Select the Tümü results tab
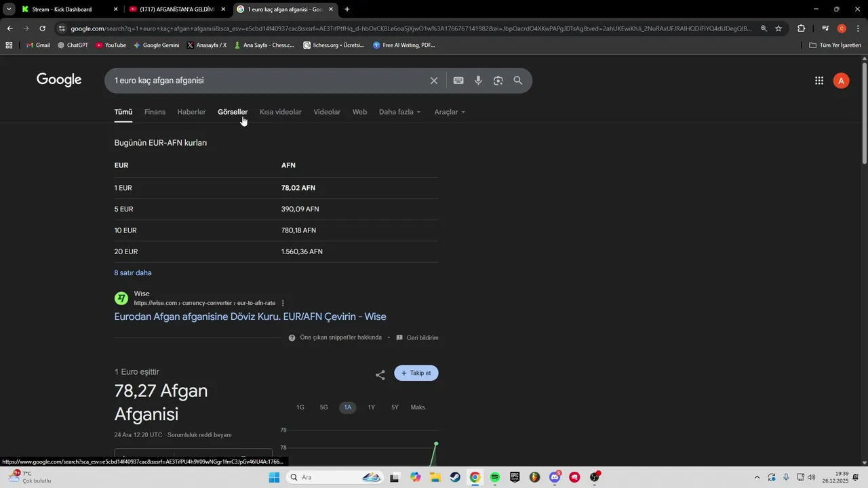This screenshot has width=868, height=488. 123,112
